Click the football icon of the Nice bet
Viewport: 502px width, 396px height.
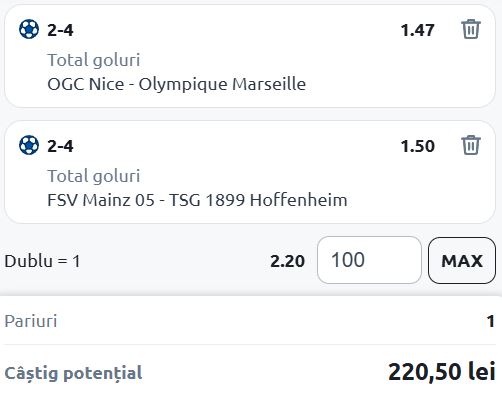tap(29, 29)
